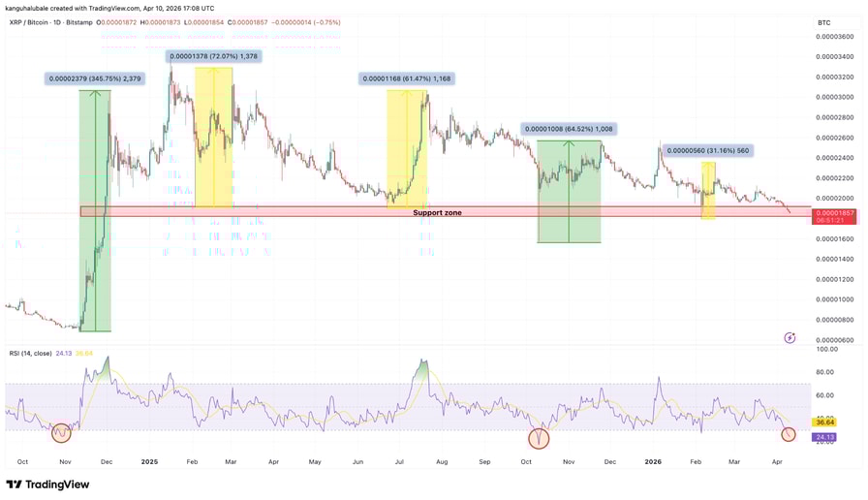Click the red circle marker near November 2024 on RSI
Image resolution: width=868 pixels, height=500 pixels.
pos(61,432)
